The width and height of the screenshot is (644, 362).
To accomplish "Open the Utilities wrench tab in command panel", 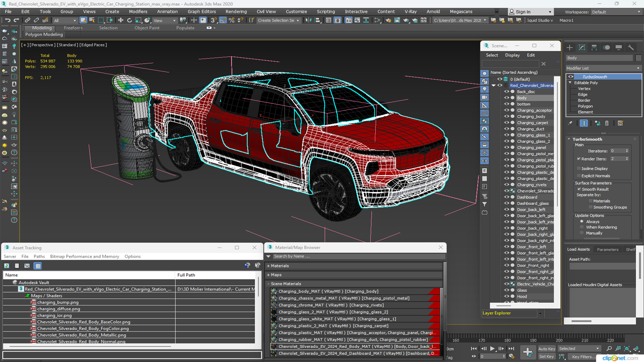I will [631, 48].
